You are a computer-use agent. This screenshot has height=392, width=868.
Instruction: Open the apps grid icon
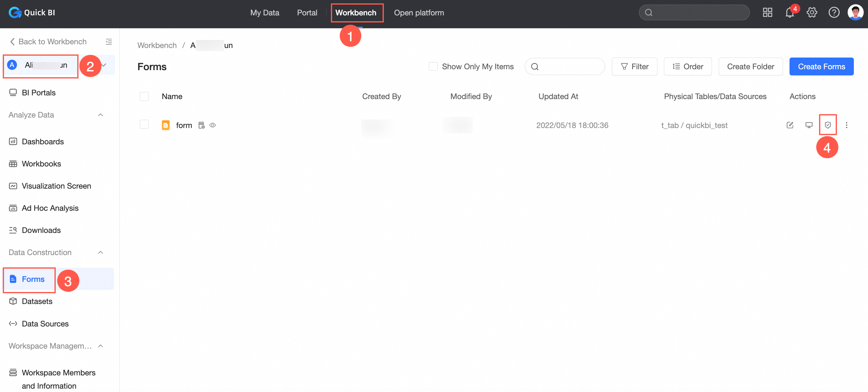click(767, 13)
